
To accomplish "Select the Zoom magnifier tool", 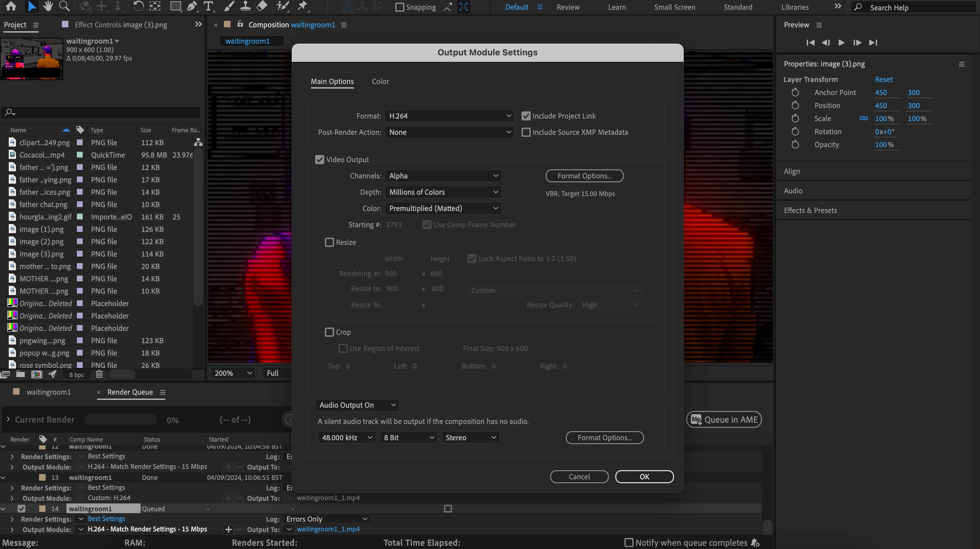I will [64, 6].
